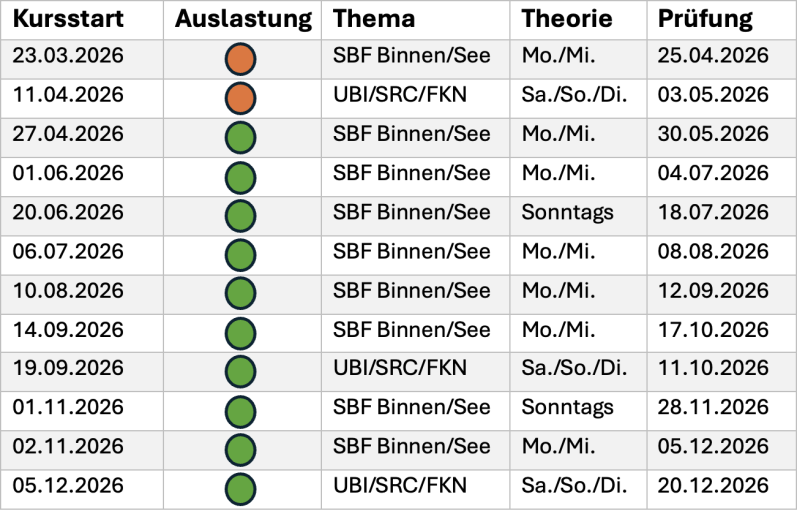Click the green status circle for 20.06.2026

241,215
